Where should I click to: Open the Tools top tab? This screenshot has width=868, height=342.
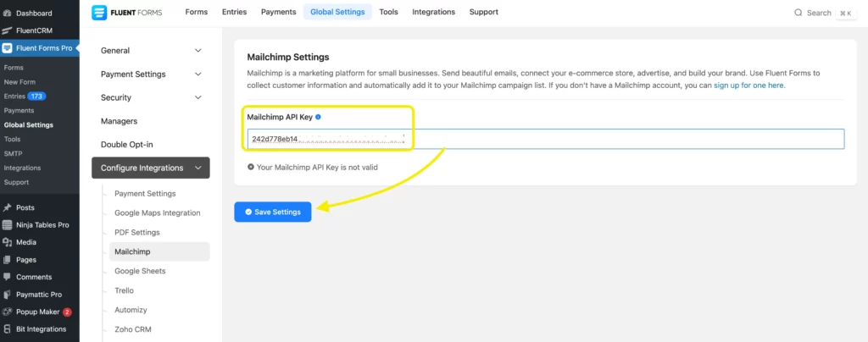(388, 12)
